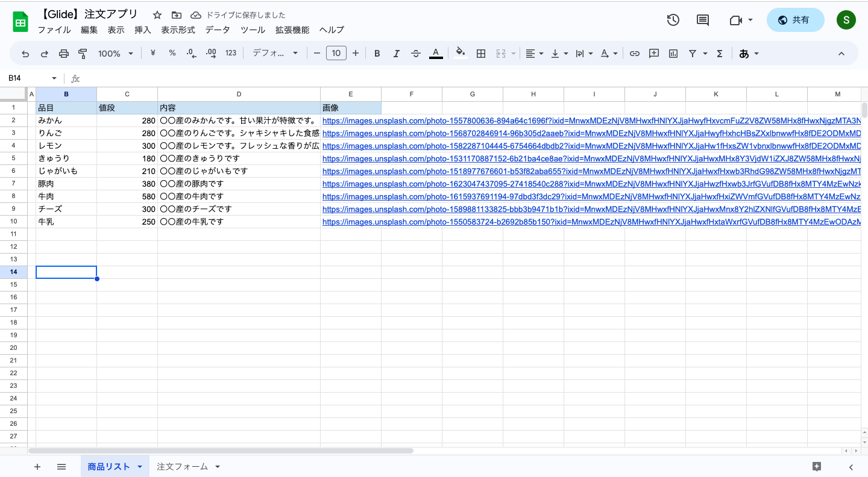Click the insert link icon
Viewport: 868px width, 477px height.
[x=634, y=54]
